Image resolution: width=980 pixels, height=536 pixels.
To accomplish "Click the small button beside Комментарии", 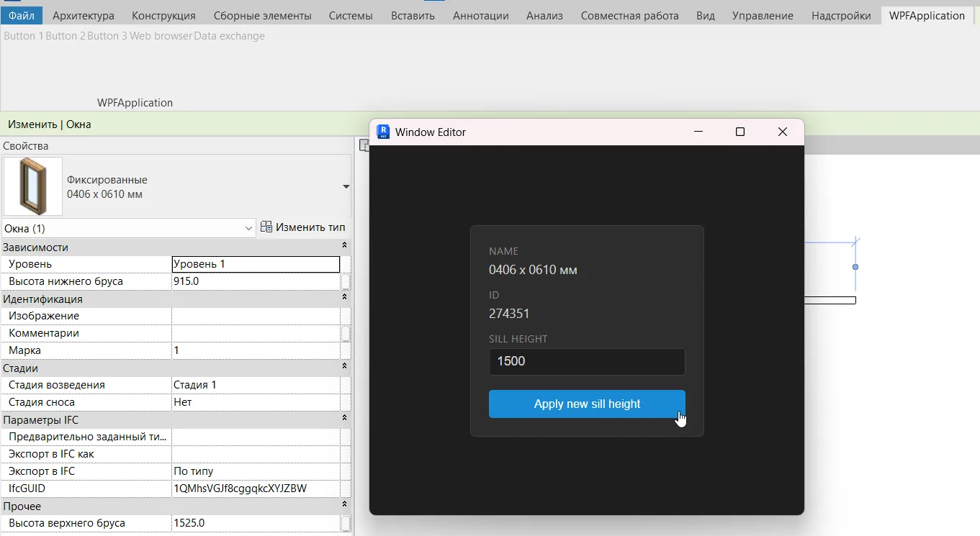I will pos(346,333).
